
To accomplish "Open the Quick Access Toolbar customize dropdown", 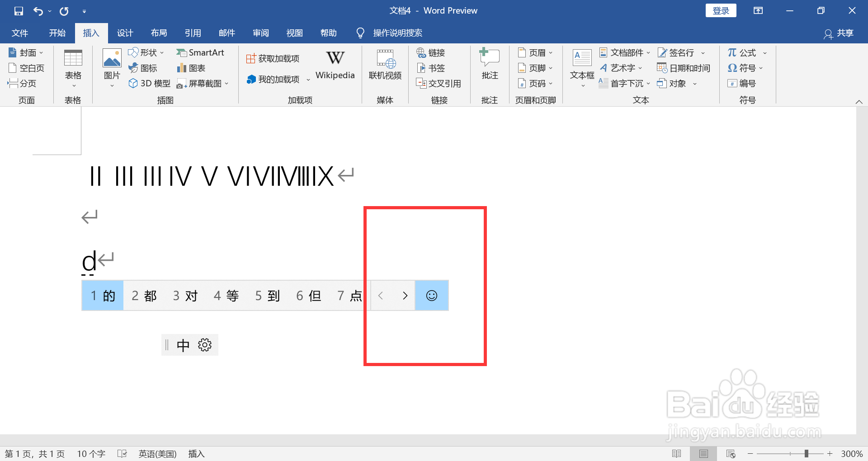I will [84, 11].
